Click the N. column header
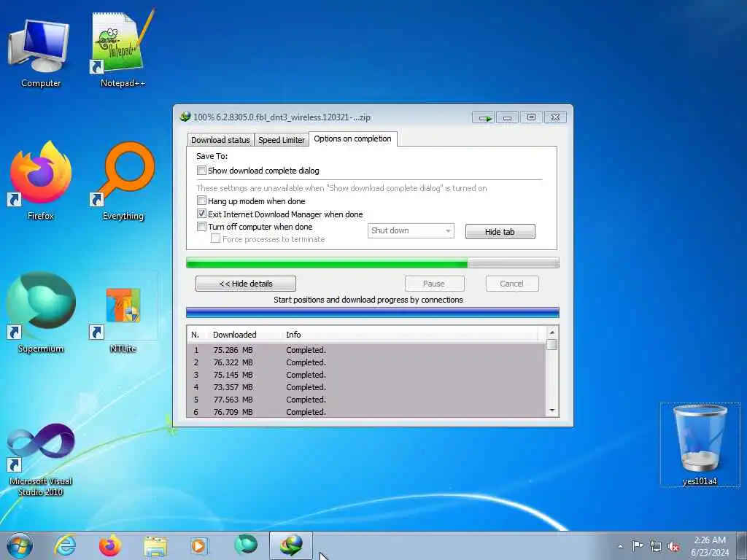This screenshot has width=747, height=560. tap(196, 335)
